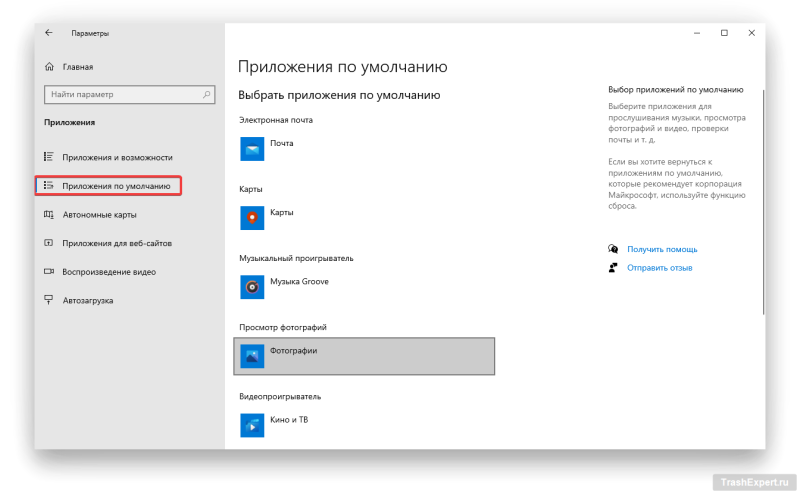Screen dimensions: 800x494
Task: Click the Электронная почта label
Action: coord(276,120)
